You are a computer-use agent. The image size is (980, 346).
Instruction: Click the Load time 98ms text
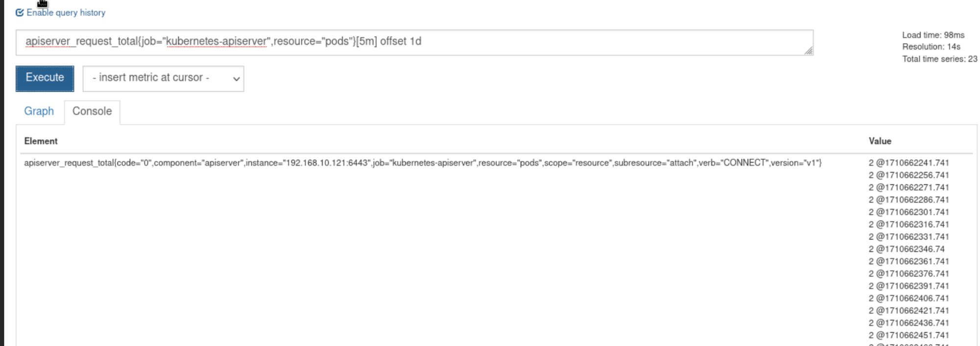[933, 35]
